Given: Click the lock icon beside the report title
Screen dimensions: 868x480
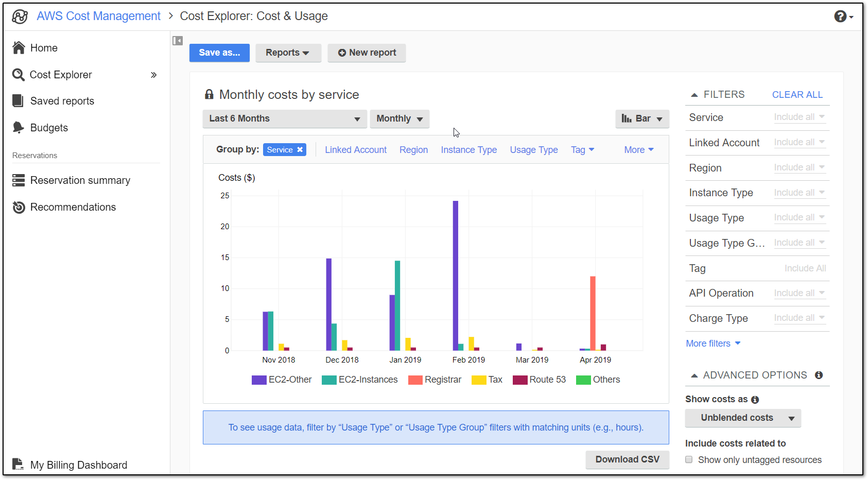Looking at the screenshot, I should coord(209,94).
